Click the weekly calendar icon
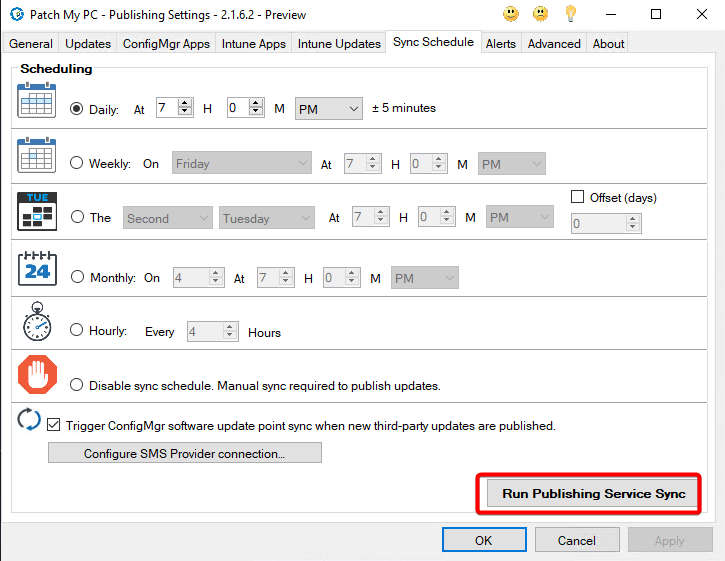Image resolution: width=725 pixels, height=561 pixels. click(37, 155)
